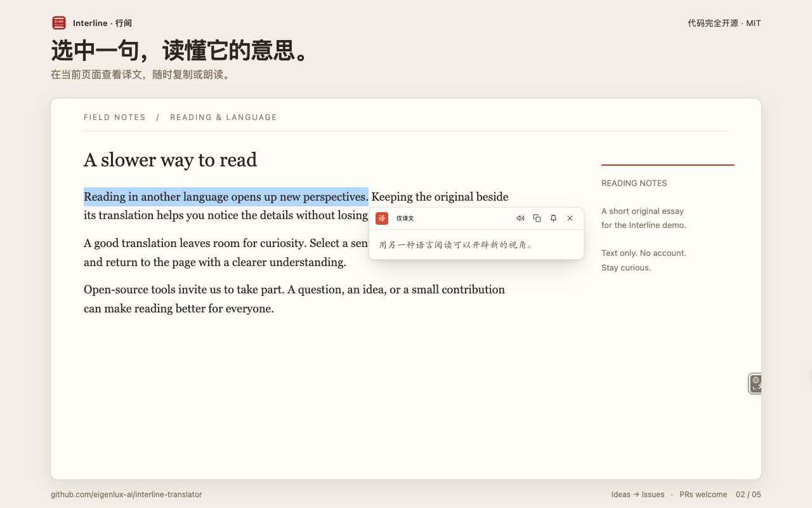Click the "Interline · 行间" brand name

click(102, 23)
